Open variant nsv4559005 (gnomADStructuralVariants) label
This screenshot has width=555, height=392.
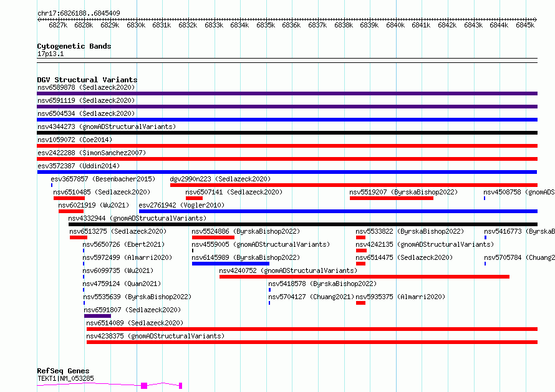261,244
